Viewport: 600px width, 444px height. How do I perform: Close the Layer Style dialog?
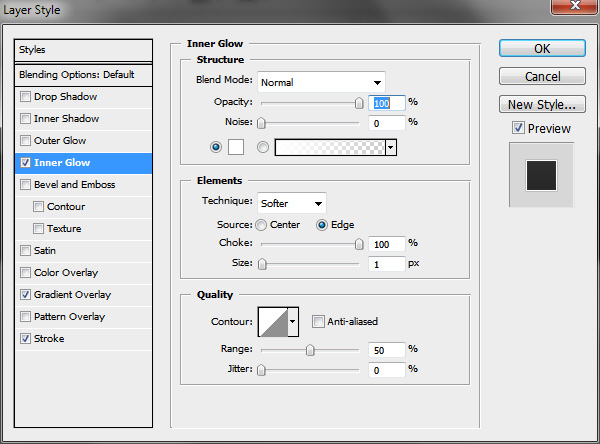tap(575, 5)
